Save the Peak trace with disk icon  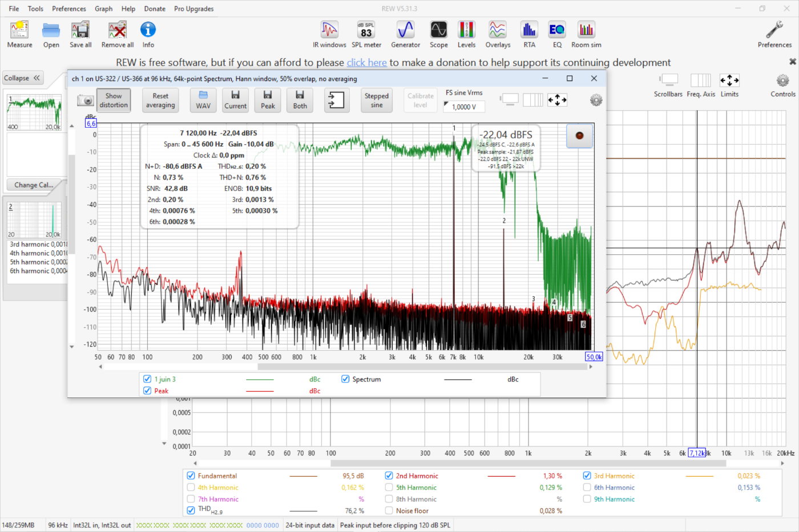click(x=268, y=100)
